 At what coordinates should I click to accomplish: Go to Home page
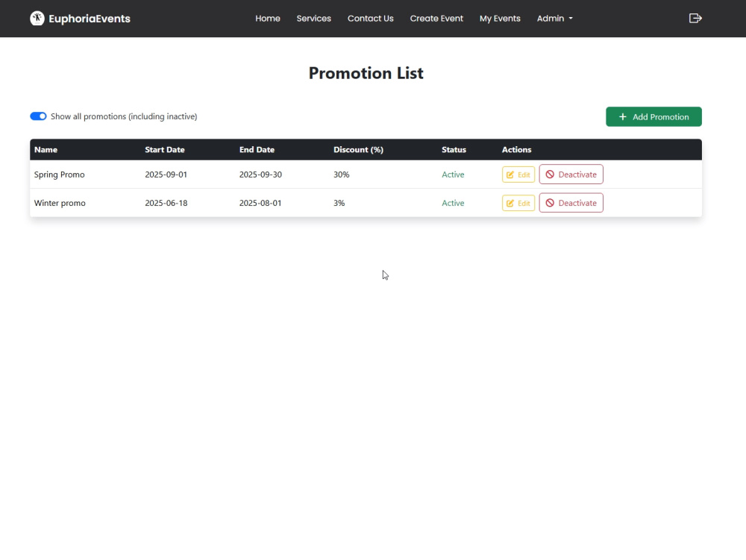(x=268, y=19)
